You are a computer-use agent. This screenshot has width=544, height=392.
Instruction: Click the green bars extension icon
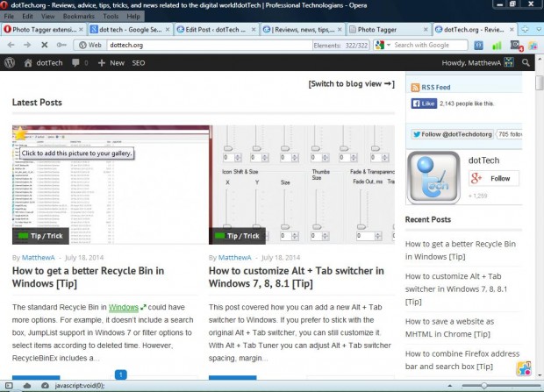click(497, 45)
